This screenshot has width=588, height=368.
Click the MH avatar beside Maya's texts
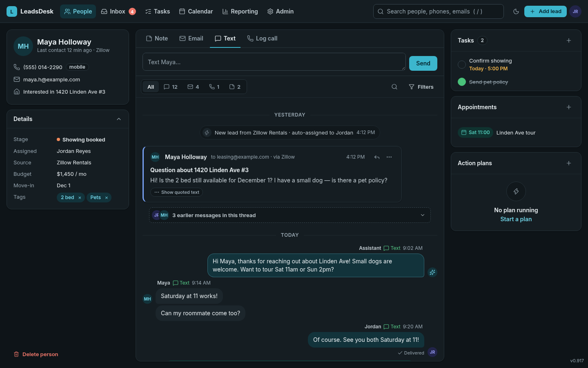(147, 299)
